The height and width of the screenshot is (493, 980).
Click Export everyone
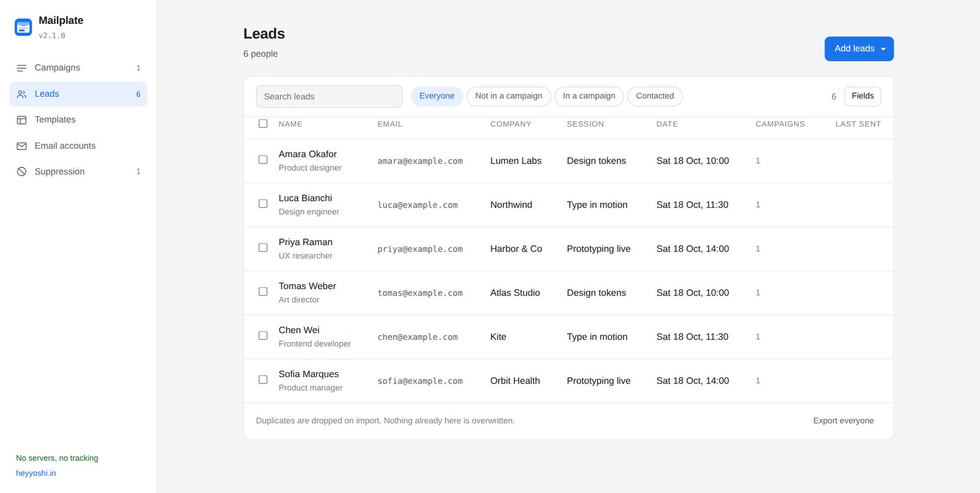[843, 421]
